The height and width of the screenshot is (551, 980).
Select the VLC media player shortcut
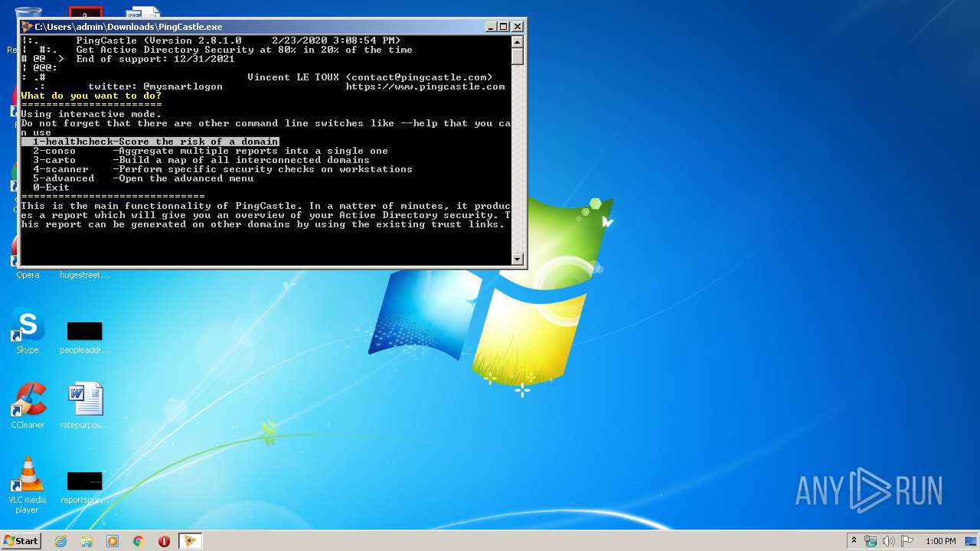point(28,485)
